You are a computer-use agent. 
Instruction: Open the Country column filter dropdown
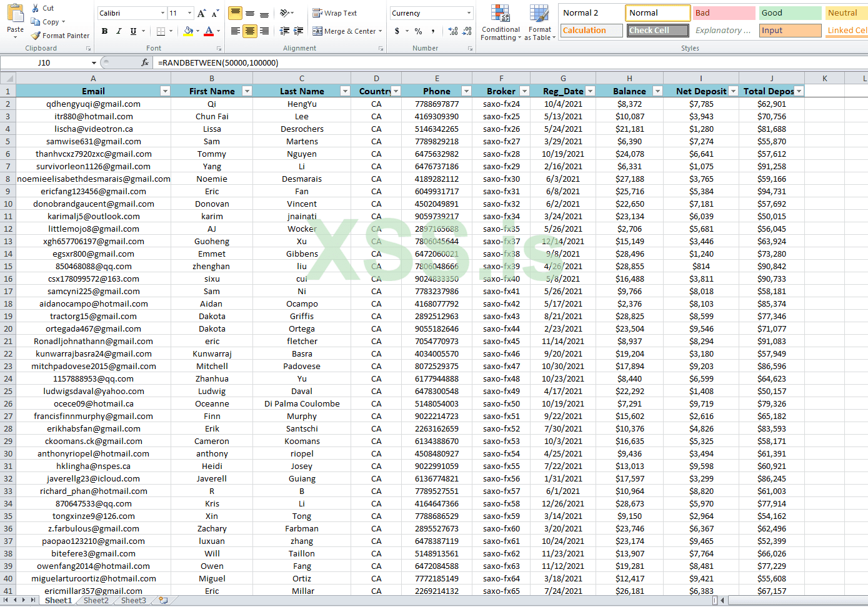[x=396, y=91]
